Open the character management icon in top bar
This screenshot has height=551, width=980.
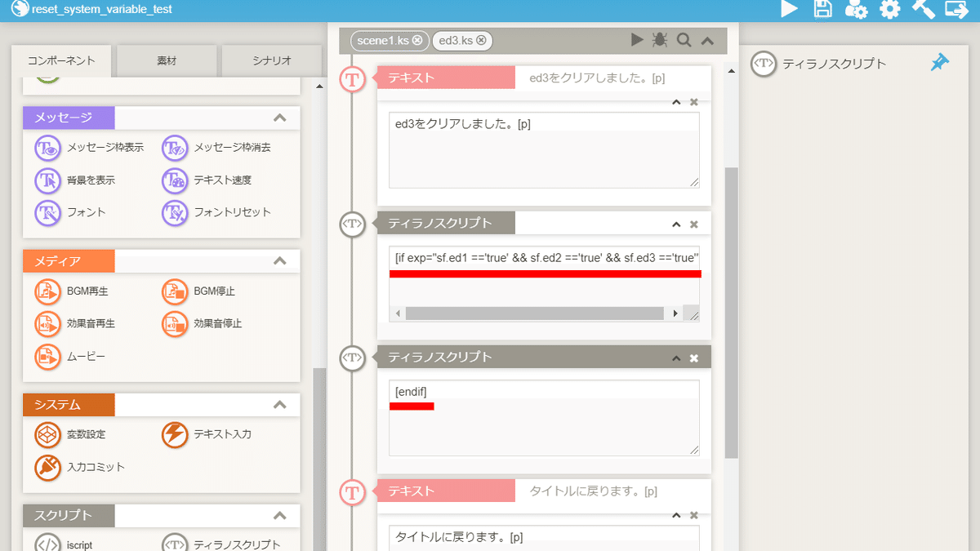coord(856,9)
